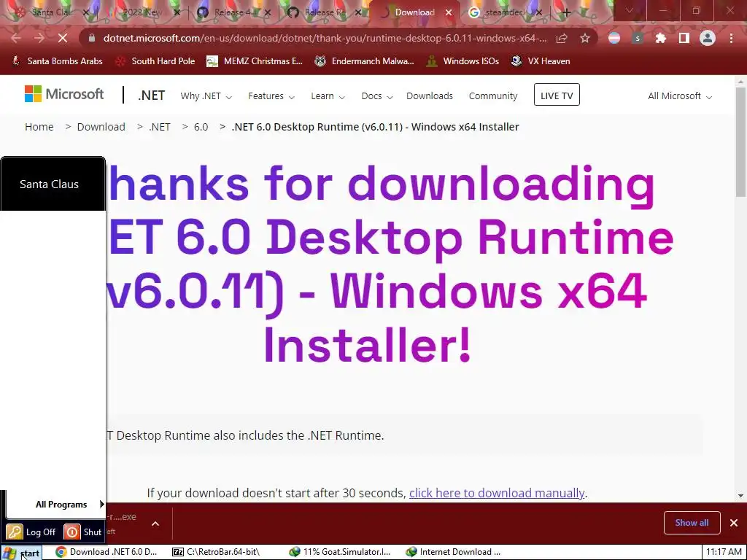Expand the All Microsoft menu
The width and height of the screenshot is (747, 560).
point(679,96)
